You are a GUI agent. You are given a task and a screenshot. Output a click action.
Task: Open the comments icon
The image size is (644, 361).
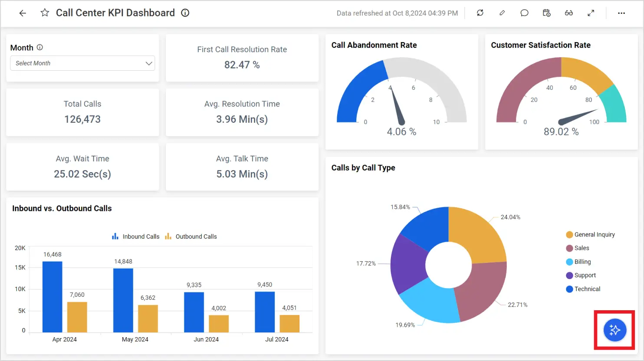524,13
